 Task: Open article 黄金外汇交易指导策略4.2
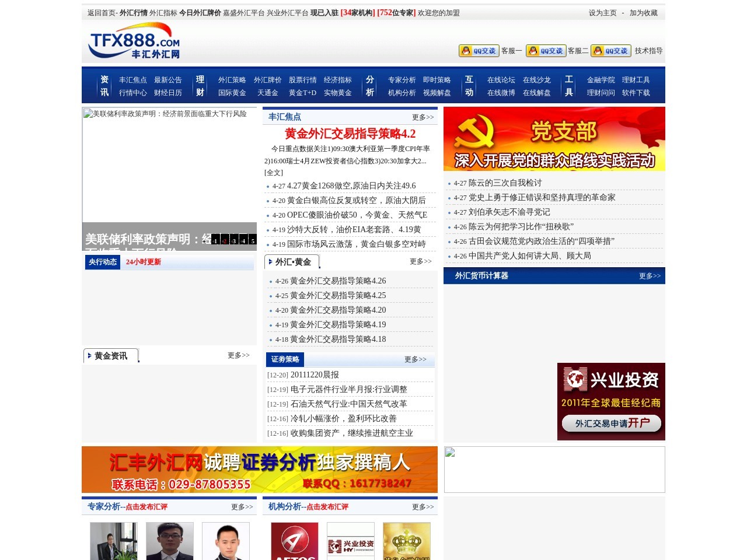click(x=350, y=134)
